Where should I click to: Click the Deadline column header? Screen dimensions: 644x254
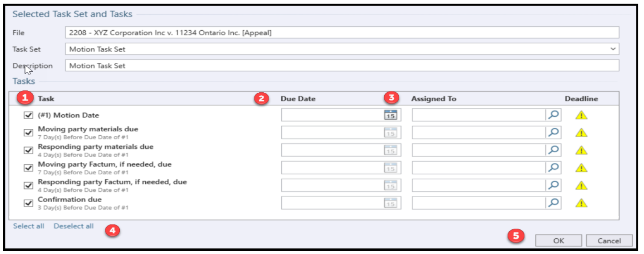(581, 98)
